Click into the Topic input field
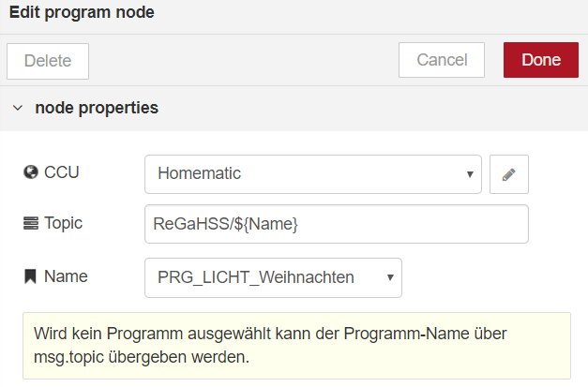Viewport: 588px width, 387px height. pos(336,224)
